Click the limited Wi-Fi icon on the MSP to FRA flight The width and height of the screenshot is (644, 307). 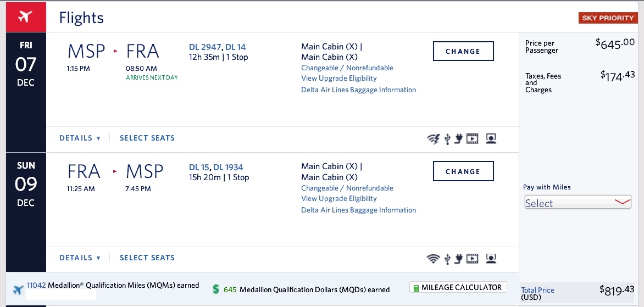(x=434, y=139)
